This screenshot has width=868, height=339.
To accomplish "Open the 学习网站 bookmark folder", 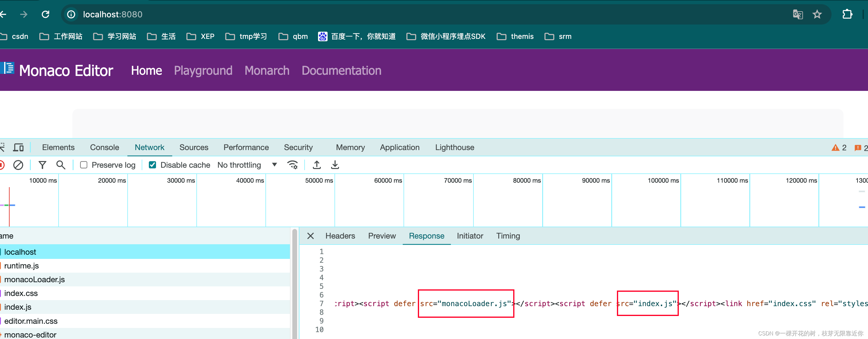I will point(114,36).
